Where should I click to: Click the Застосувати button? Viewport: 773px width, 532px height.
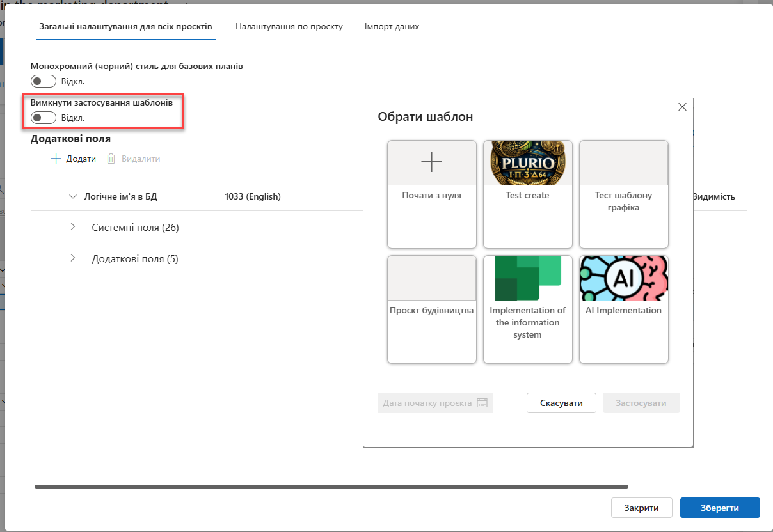641,403
